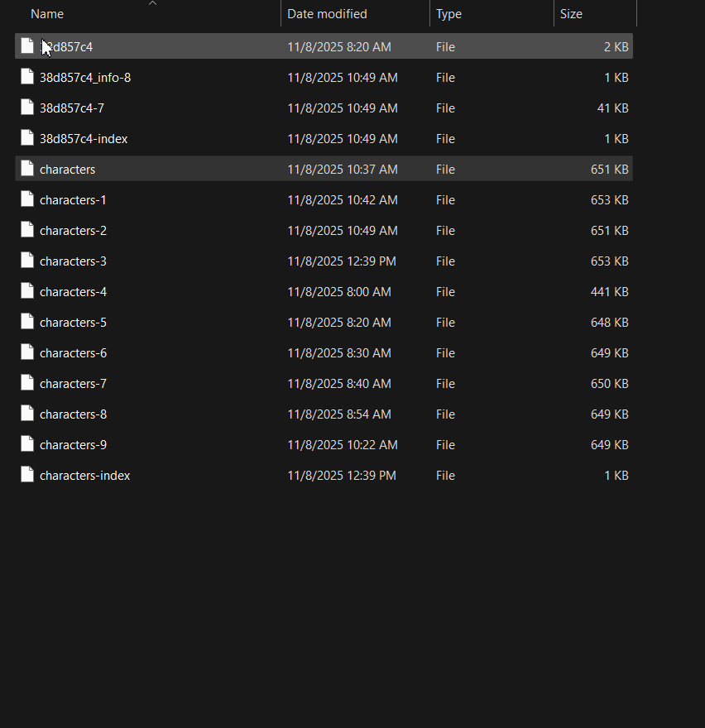Click the file icon beside 38d857c4_info-8
The width and height of the screenshot is (705, 728).
(x=27, y=77)
